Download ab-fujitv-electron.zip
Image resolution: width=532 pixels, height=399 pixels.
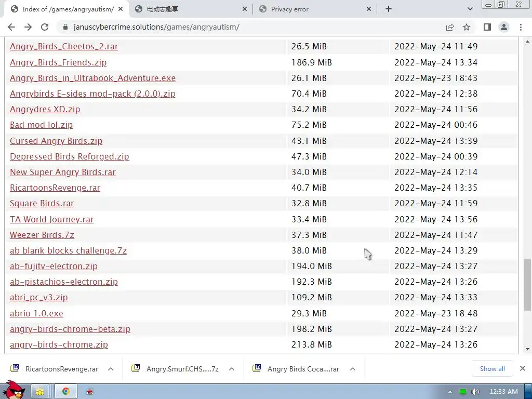click(54, 266)
